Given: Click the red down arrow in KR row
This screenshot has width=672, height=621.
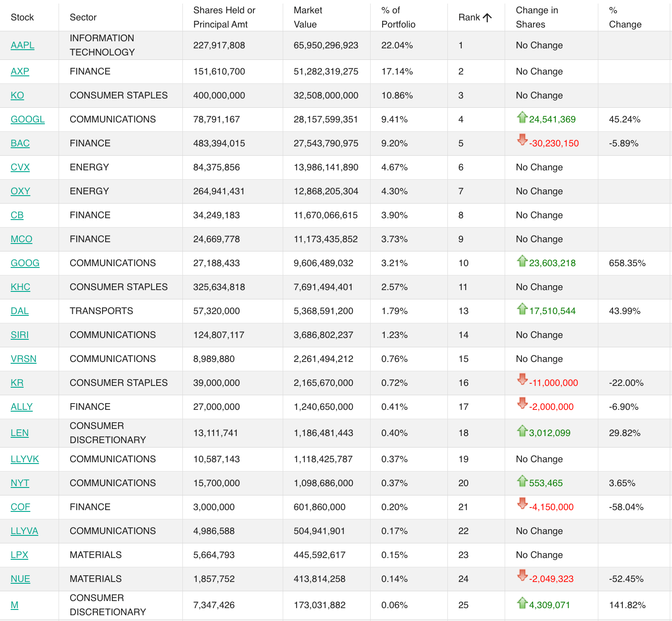Looking at the screenshot, I should point(522,380).
